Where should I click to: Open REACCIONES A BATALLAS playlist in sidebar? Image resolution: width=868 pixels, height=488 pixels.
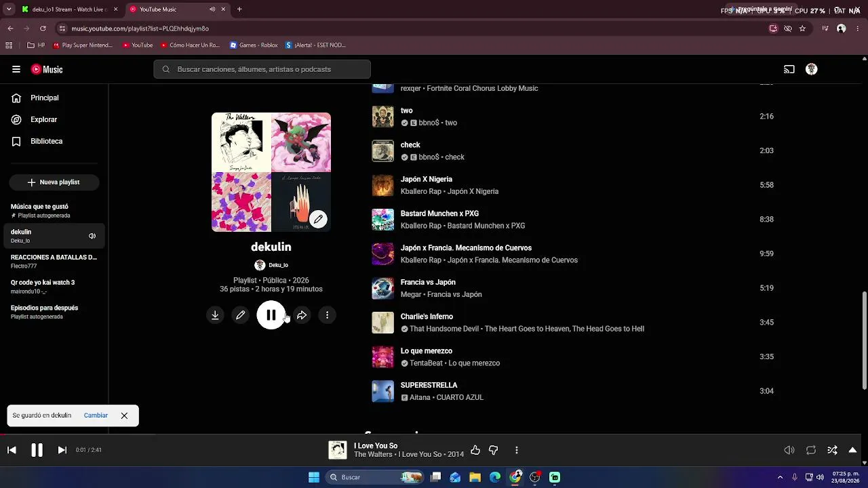coord(54,262)
